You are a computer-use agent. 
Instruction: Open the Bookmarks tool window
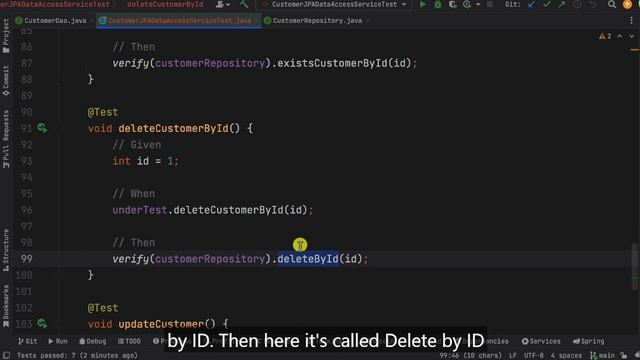6,306
